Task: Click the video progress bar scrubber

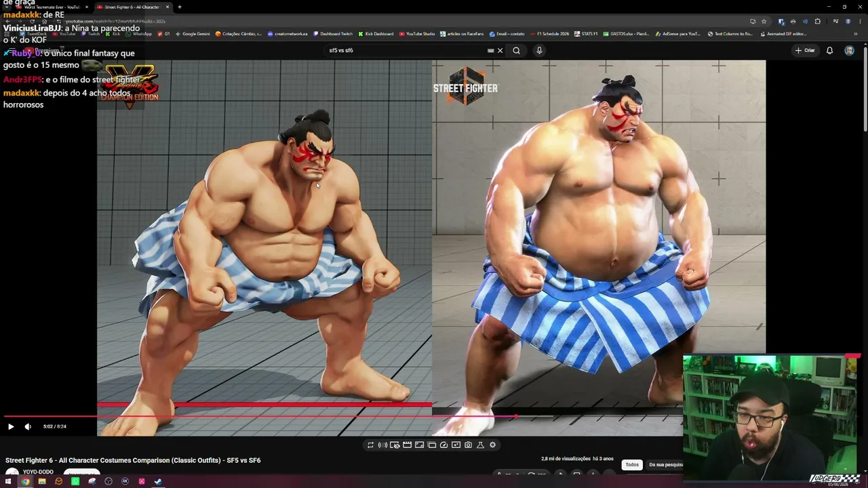Action: (x=515, y=416)
